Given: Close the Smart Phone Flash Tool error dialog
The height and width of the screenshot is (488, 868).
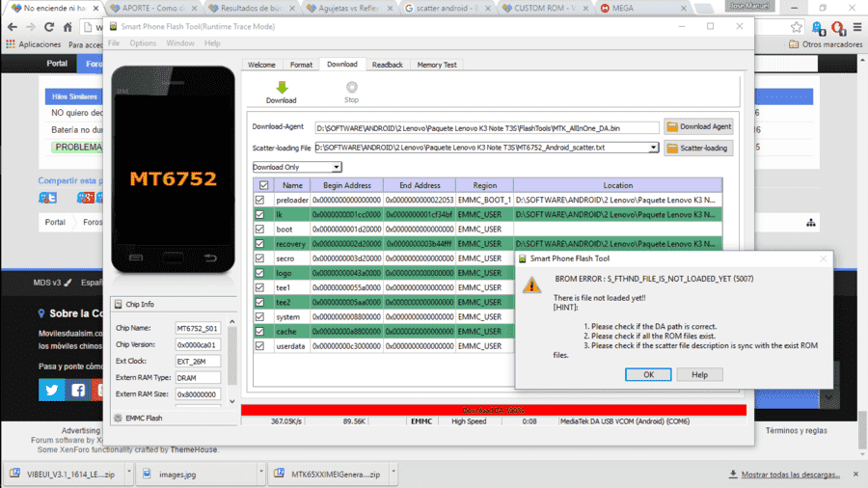Looking at the screenshot, I should [824, 258].
